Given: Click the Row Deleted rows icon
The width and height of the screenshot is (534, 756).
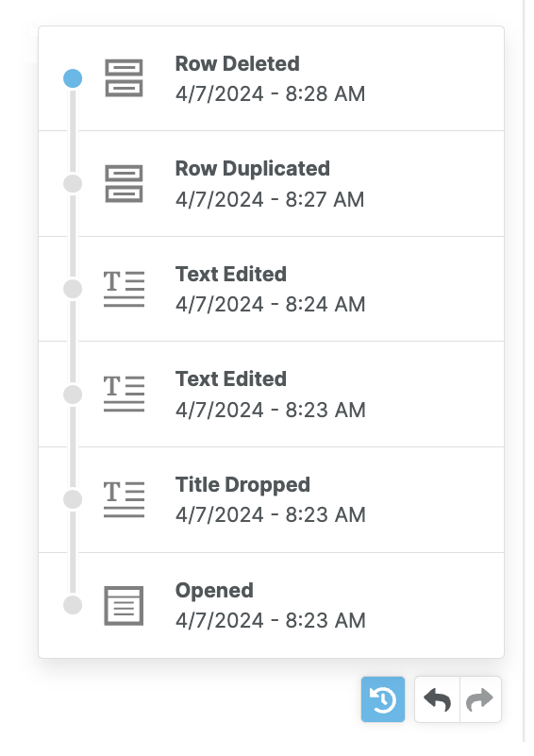Looking at the screenshot, I should point(124,78).
